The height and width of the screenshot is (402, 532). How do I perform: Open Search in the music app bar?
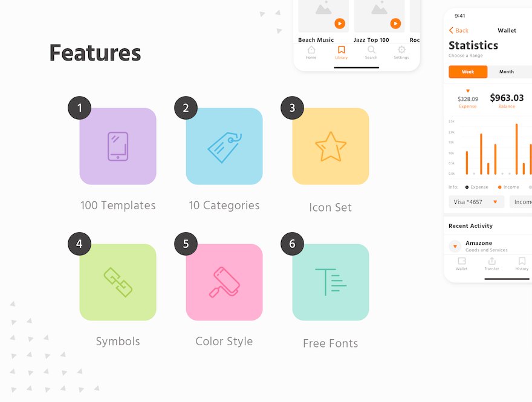[371, 53]
